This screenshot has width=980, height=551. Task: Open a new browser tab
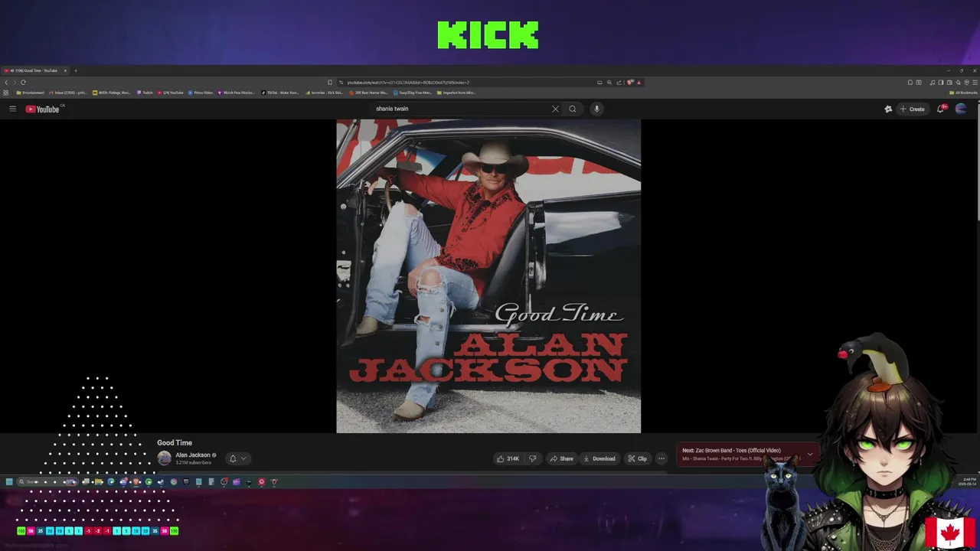(76, 70)
